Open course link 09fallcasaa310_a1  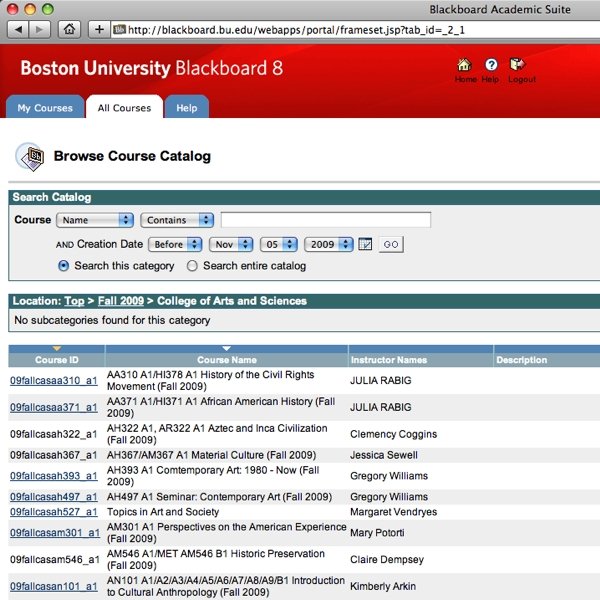[x=54, y=380]
